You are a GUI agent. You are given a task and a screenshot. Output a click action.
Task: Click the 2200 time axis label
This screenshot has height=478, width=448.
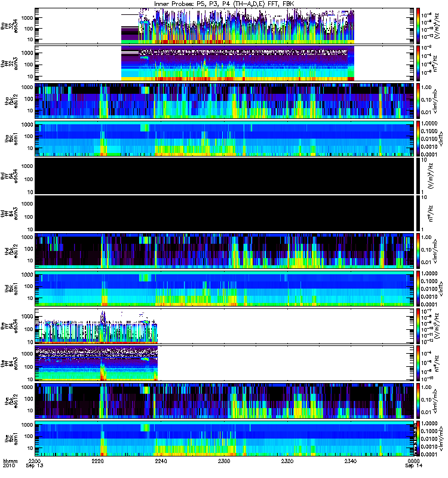(x=35, y=461)
